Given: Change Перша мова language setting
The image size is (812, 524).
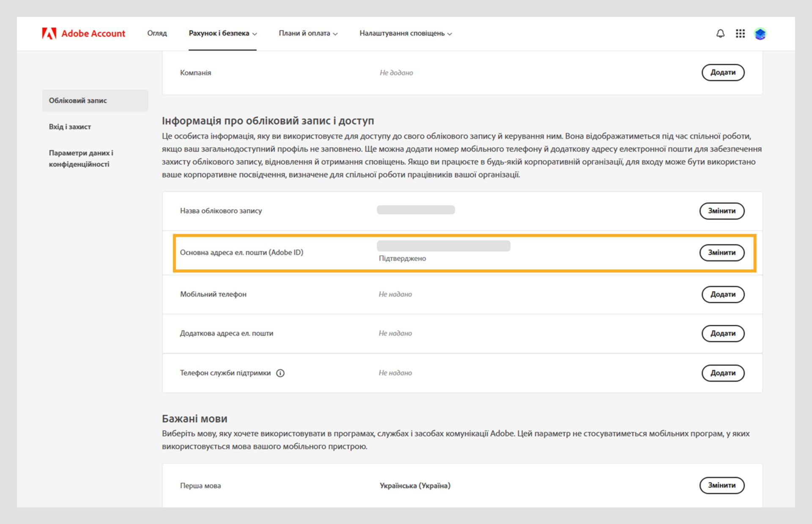Looking at the screenshot, I should pyautogui.click(x=721, y=486).
